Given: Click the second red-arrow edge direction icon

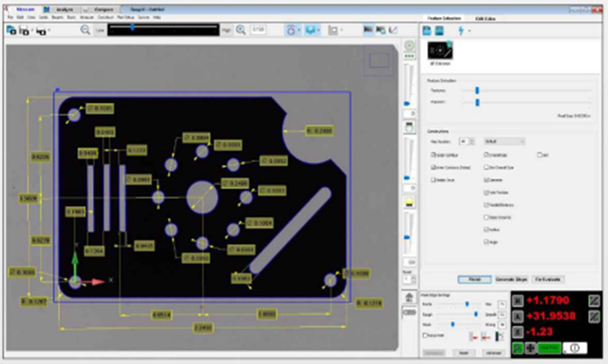Looking at the screenshot, I should coord(486,336).
